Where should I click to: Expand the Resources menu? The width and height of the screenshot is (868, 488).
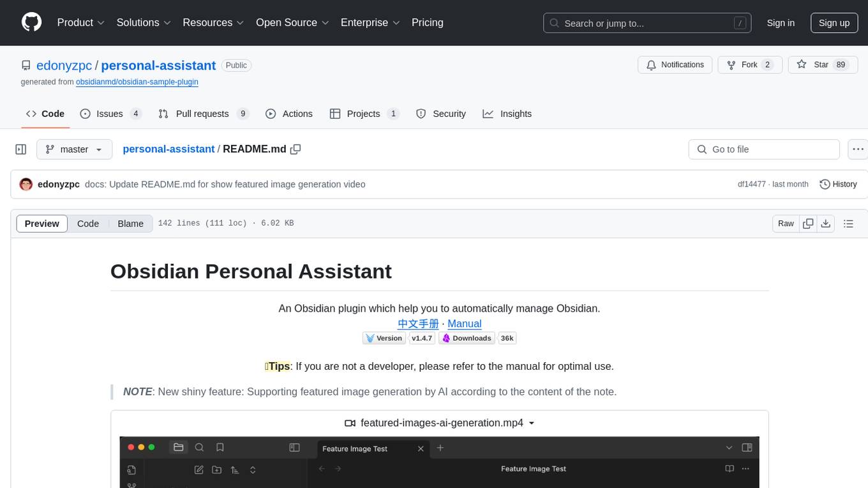click(x=213, y=22)
